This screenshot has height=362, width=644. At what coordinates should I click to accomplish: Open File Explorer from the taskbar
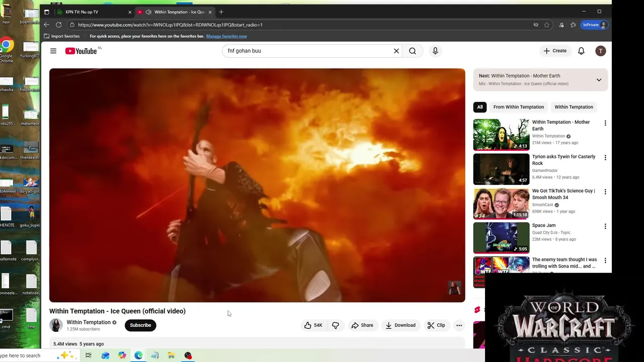click(x=171, y=355)
